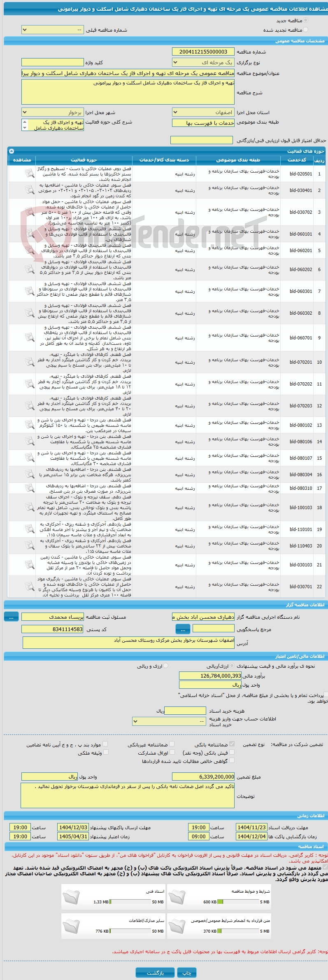Open the نوع برگزاری dropdown
328x980 pixels.
tap(203, 63)
